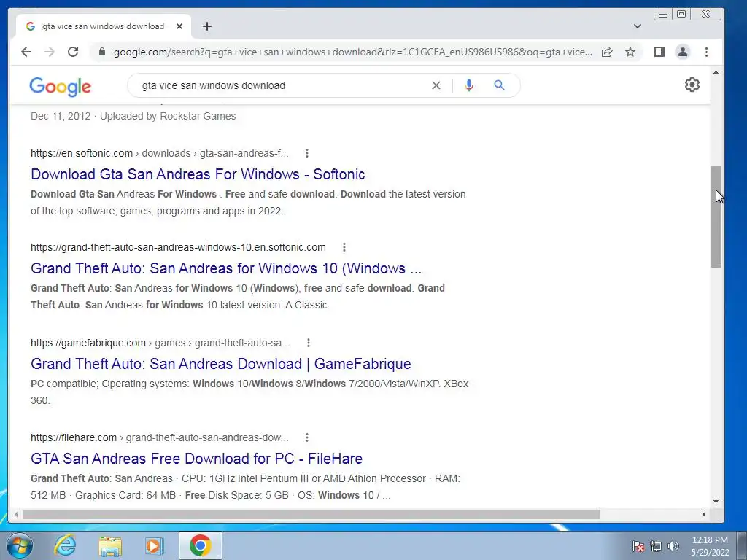The height and width of the screenshot is (560, 747).
Task: Clear the Google search box text
Action: point(436,85)
